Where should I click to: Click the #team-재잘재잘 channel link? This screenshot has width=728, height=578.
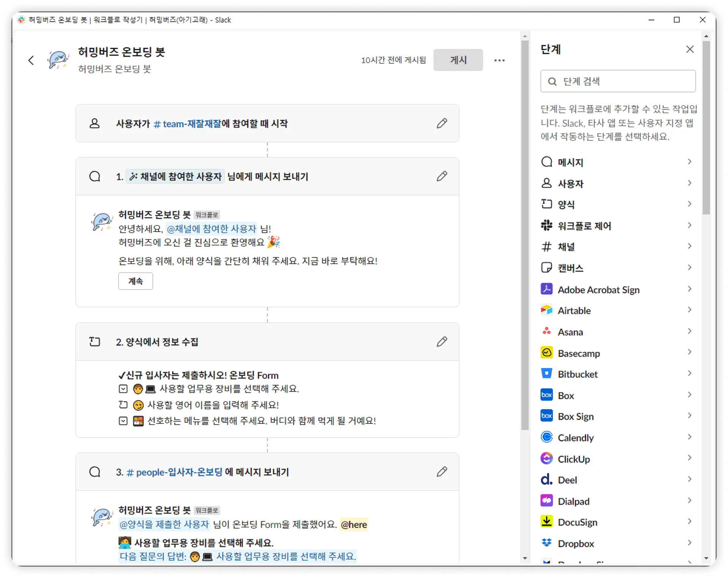coord(187,124)
